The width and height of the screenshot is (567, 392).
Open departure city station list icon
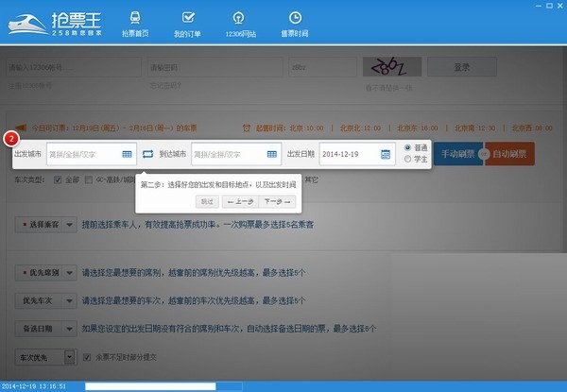pos(127,154)
